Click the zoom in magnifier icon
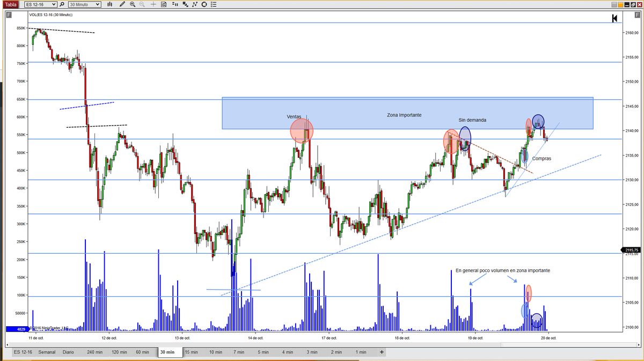The image size is (644, 361). coord(133,4)
